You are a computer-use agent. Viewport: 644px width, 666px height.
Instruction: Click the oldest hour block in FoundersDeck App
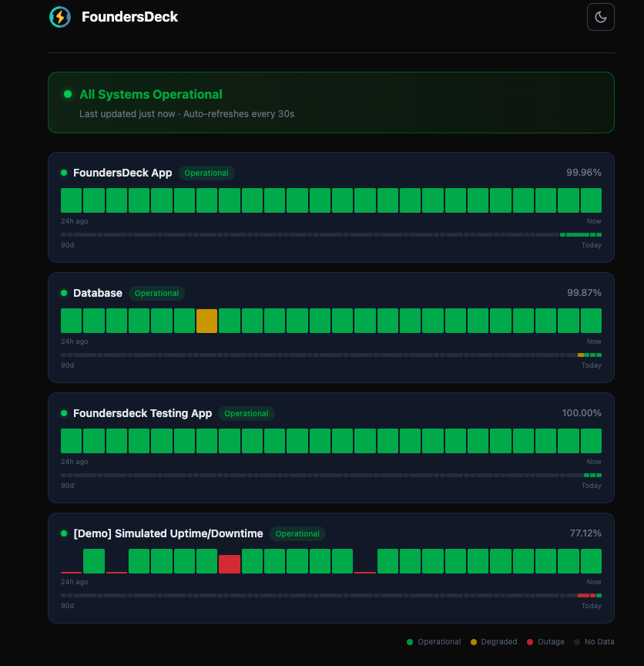[72, 200]
